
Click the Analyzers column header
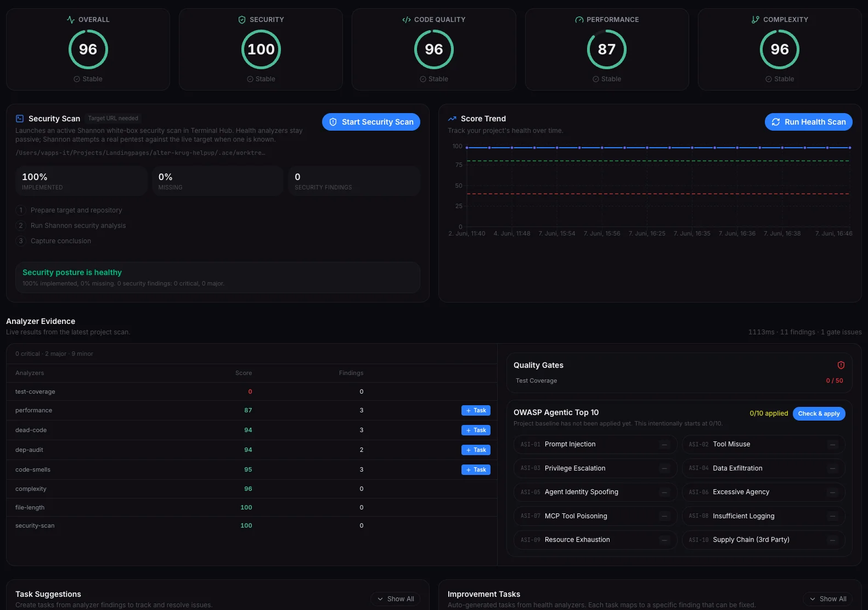tap(30, 373)
